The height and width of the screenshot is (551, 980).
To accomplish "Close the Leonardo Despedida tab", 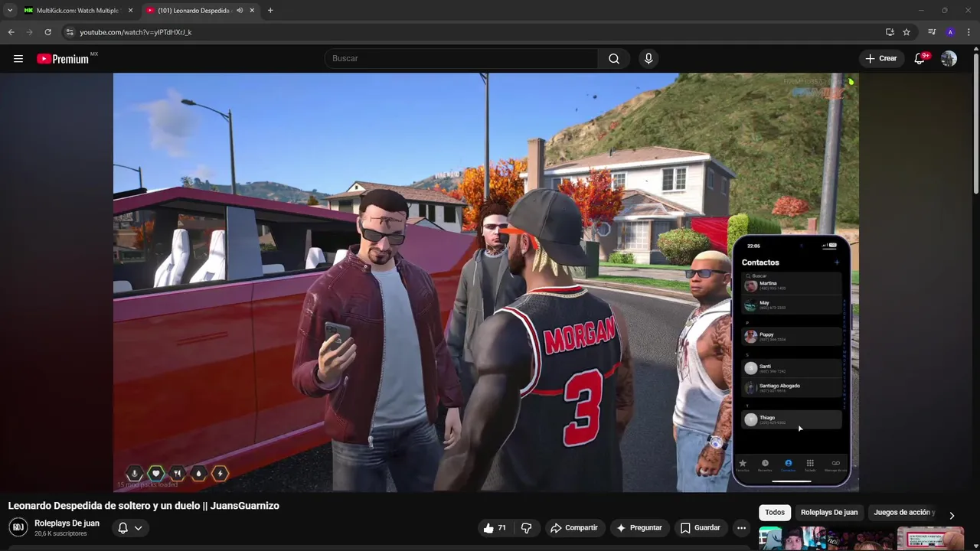I will [252, 11].
